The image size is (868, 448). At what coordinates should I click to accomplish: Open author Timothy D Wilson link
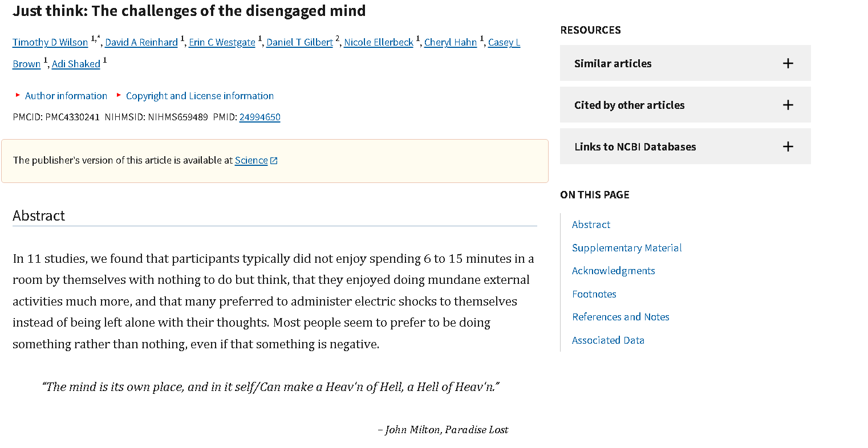click(x=50, y=42)
